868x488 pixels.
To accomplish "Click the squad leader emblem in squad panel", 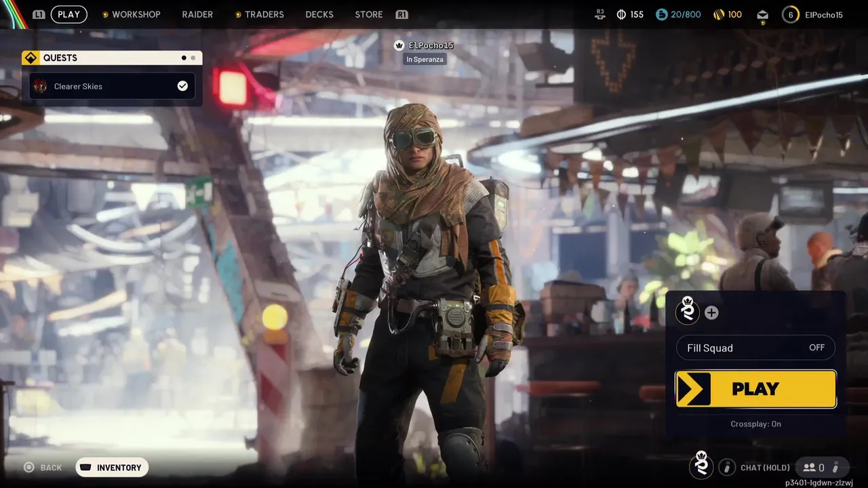I will click(x=688, y=311).
